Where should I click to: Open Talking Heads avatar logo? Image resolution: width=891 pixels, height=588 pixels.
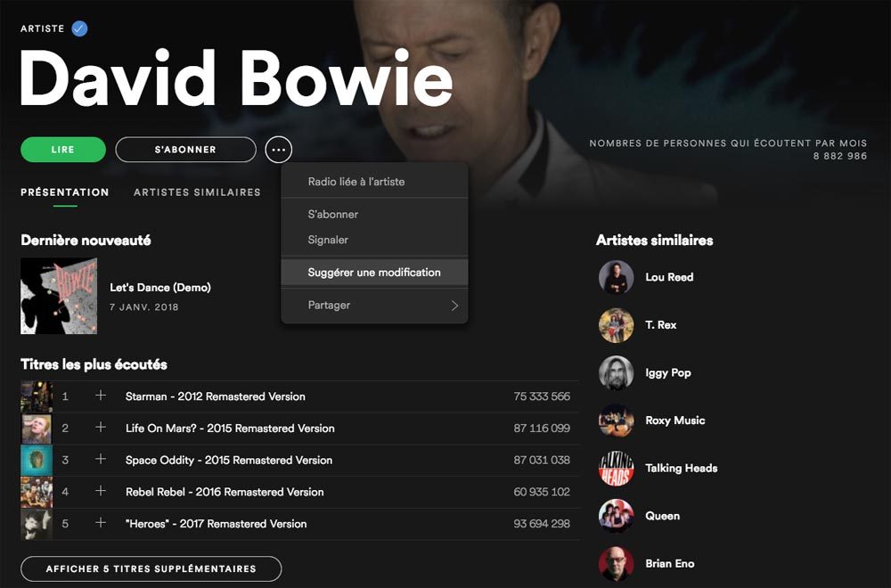[616, 468]
